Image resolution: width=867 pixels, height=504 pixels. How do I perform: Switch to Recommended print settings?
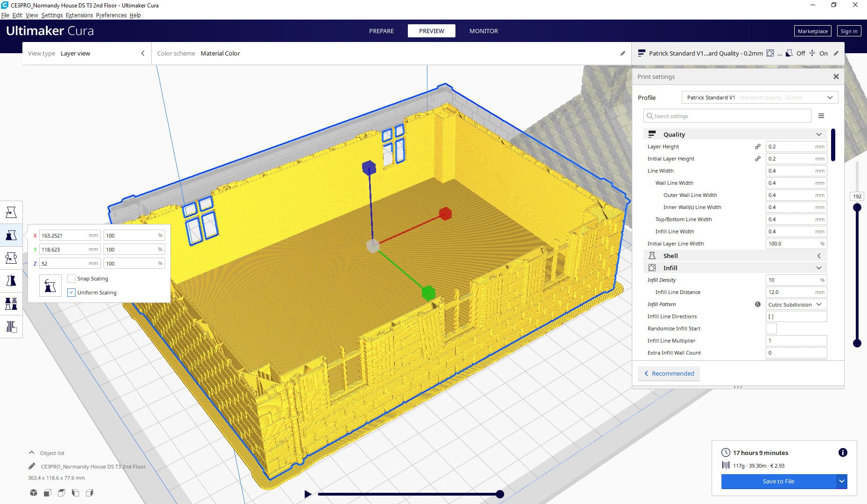669,373
